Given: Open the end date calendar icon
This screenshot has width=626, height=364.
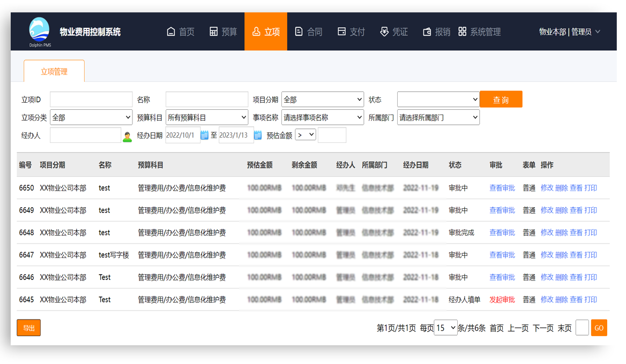Looking at the screenshot, I should pyautogui.click(x=258, y=135).
